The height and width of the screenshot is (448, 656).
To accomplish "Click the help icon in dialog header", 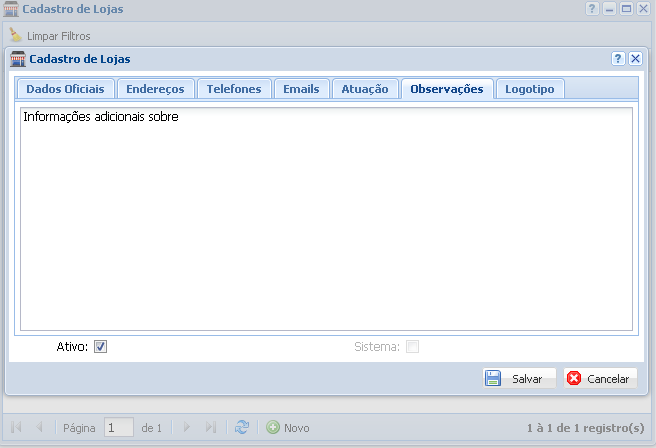I will pos(618,59).
